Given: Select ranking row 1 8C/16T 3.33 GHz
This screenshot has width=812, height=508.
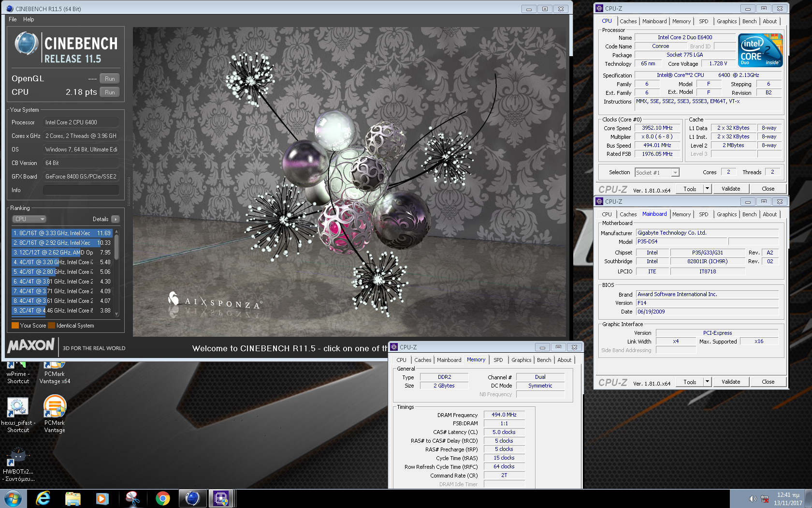Looking at the screenshot, I should [x=62, y=233].
